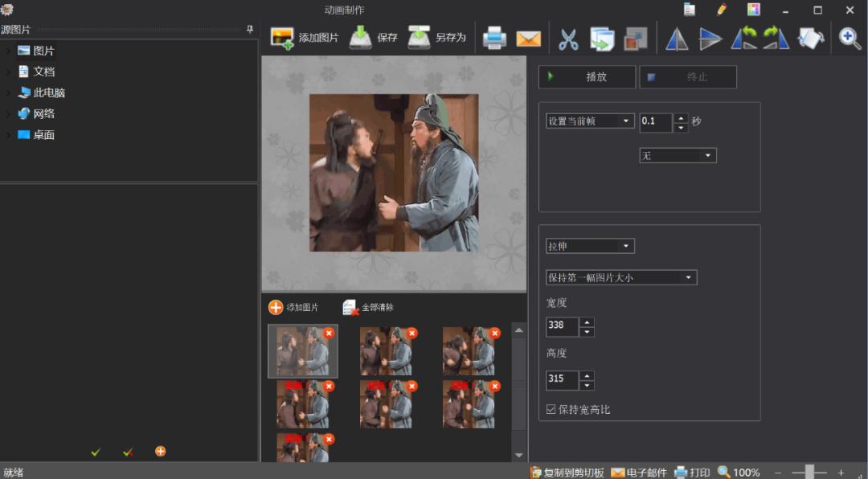The width and height of the screenshot is (868, 479).
Task: Remove the first frame thumbnail via red X
Action: 329,333
